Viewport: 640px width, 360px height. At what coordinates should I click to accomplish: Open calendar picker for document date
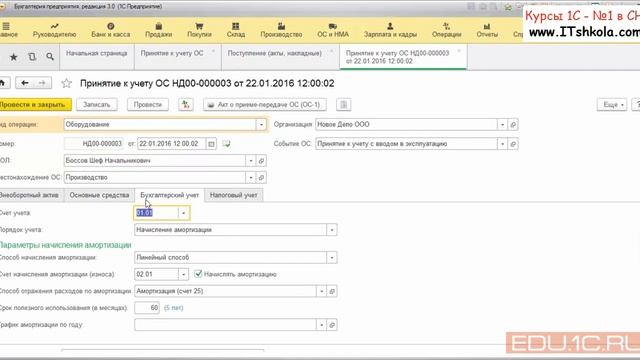point(211,144)
